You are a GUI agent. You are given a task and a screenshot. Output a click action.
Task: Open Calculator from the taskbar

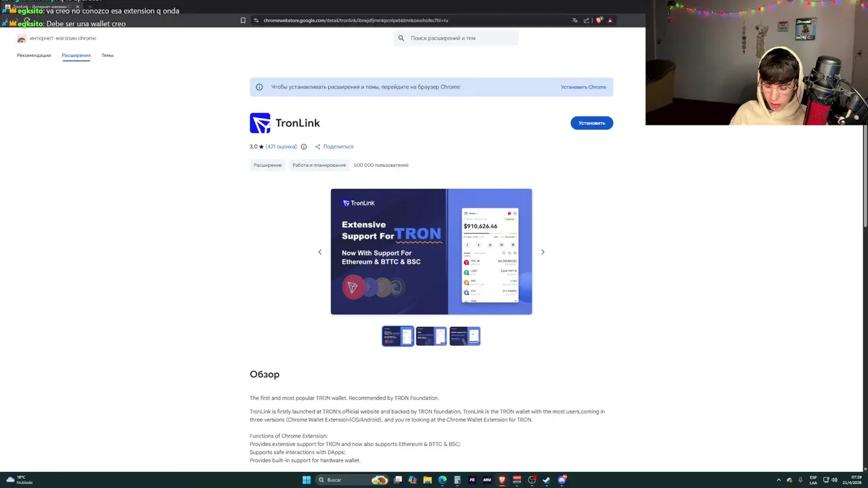coord(457,480)
